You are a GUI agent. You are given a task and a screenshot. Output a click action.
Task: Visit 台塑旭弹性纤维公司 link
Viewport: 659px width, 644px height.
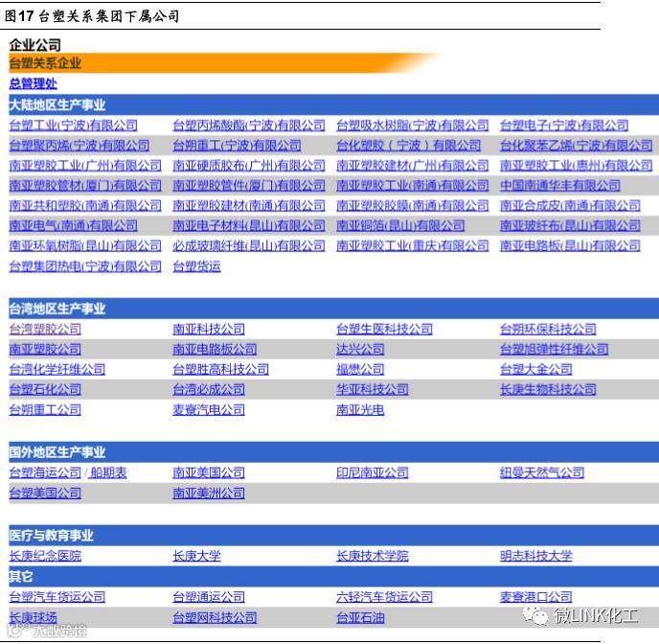click(554, 350)
